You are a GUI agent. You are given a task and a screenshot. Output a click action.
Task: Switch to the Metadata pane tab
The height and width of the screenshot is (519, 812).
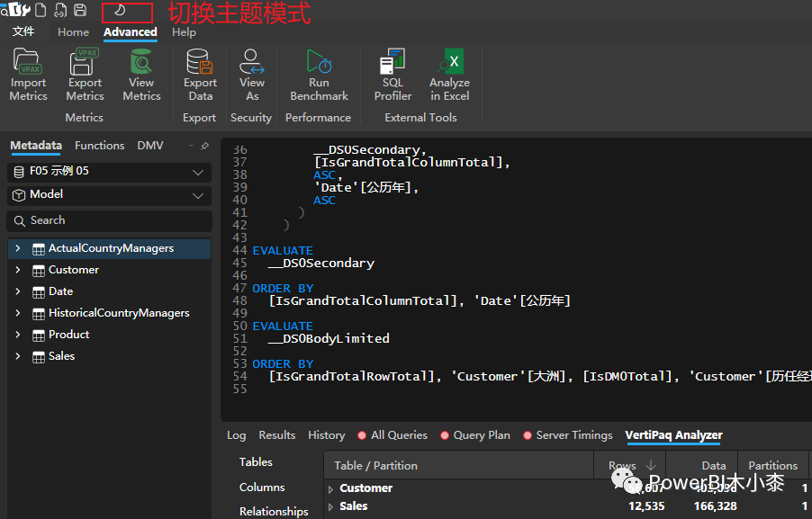(x=36, y=146)
